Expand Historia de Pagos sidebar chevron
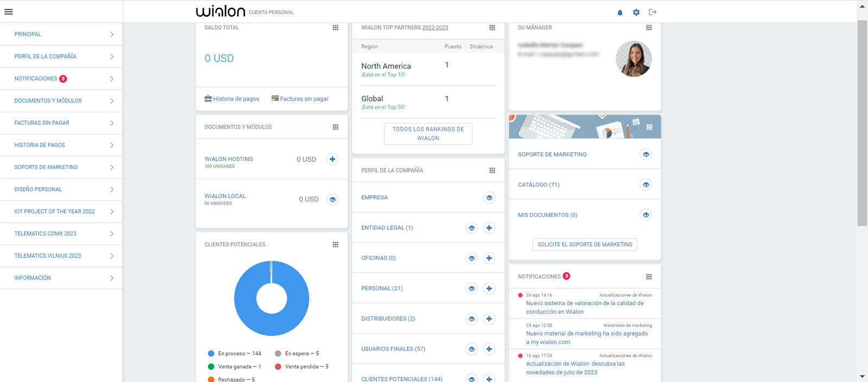 click(x=112, y=145)
